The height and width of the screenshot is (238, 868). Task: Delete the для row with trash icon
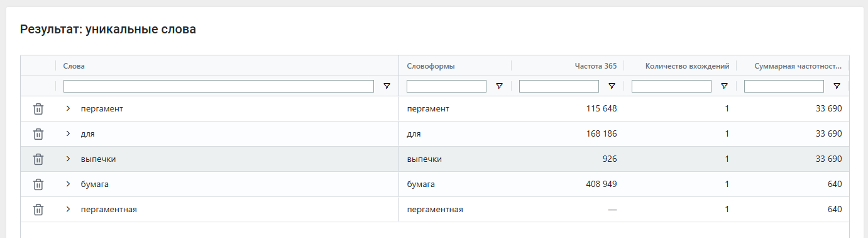tap(38, 134)
